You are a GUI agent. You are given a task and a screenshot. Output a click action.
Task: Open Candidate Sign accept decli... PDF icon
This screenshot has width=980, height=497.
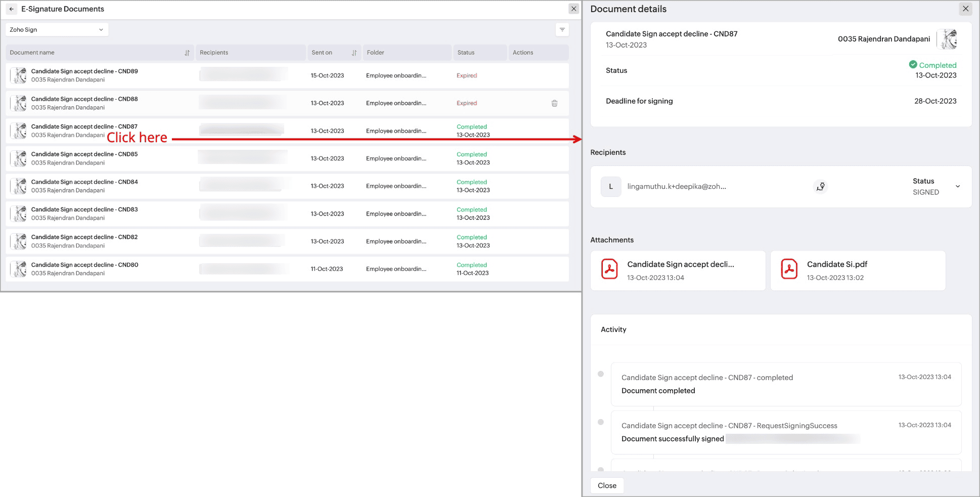(x=609, y=269)
